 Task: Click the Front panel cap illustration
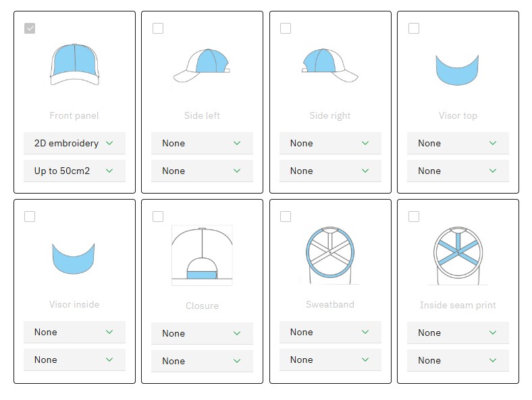point(74,65)
